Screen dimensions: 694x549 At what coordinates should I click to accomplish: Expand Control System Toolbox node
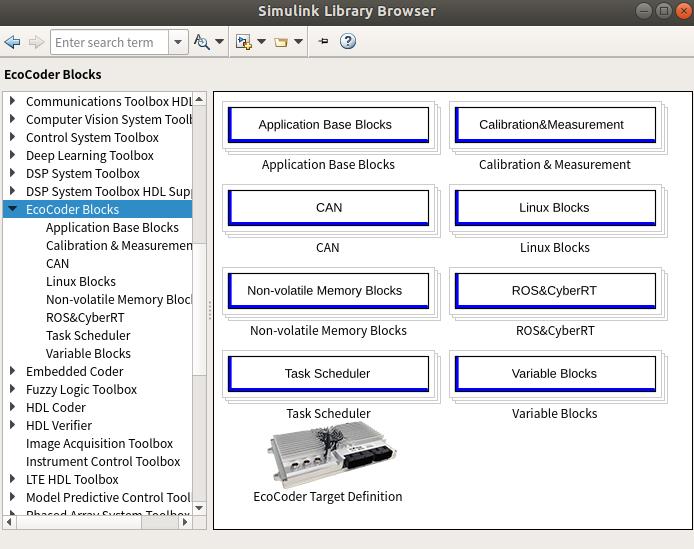click(x=12, y=137)
